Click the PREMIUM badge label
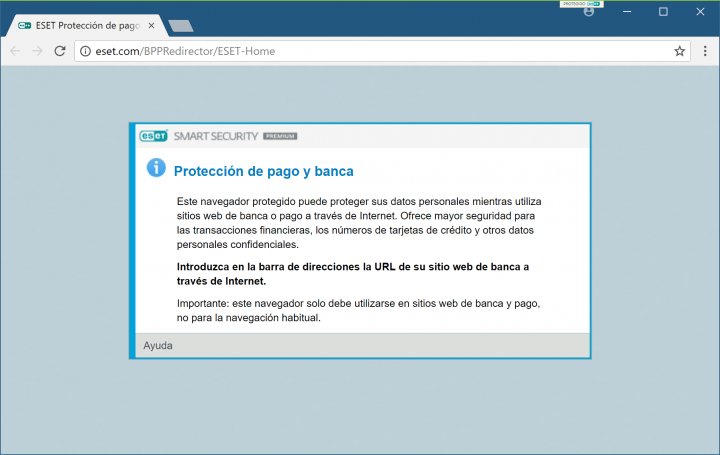 (280, 136)
